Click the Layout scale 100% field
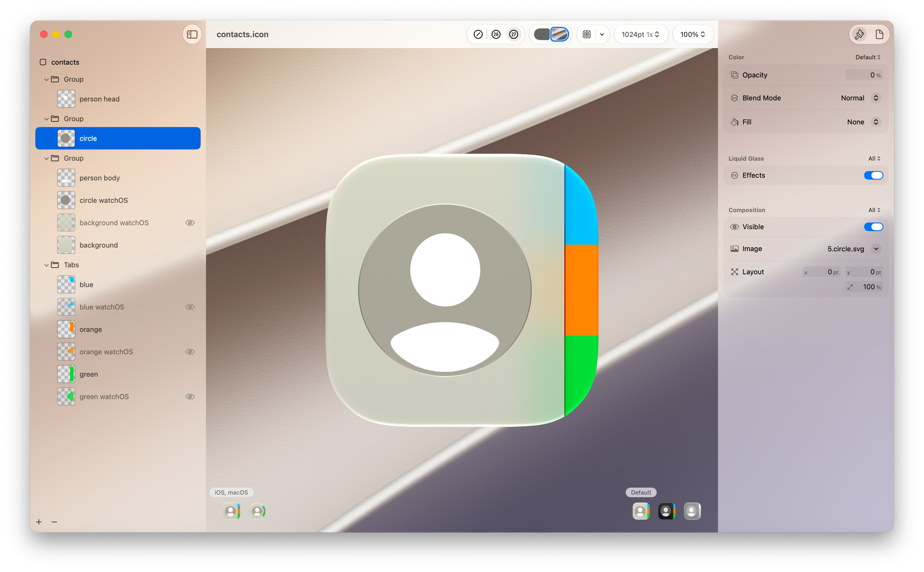Viewport: 924px width, 572px height. [x=864, y=287]
